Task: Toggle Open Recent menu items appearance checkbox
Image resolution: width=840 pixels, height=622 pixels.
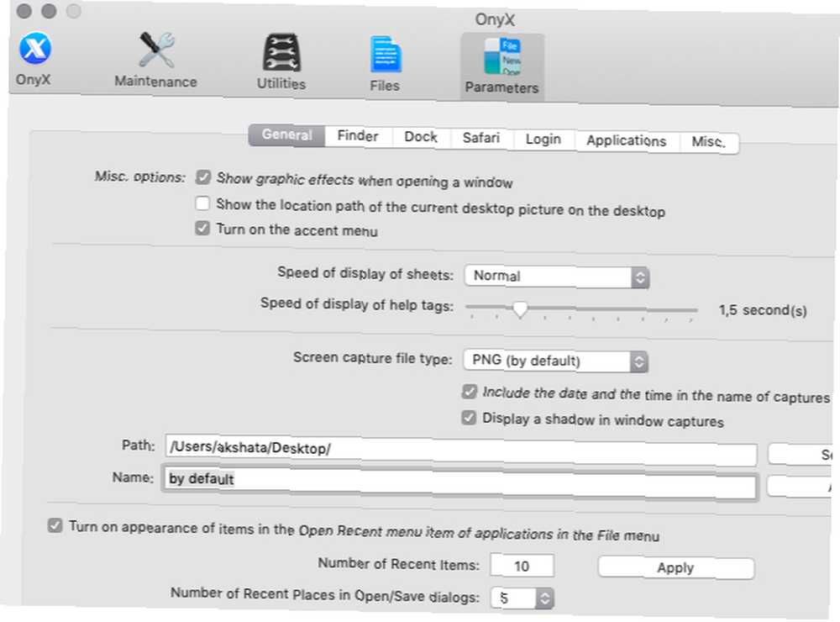Action: click(x=55, y=525)
